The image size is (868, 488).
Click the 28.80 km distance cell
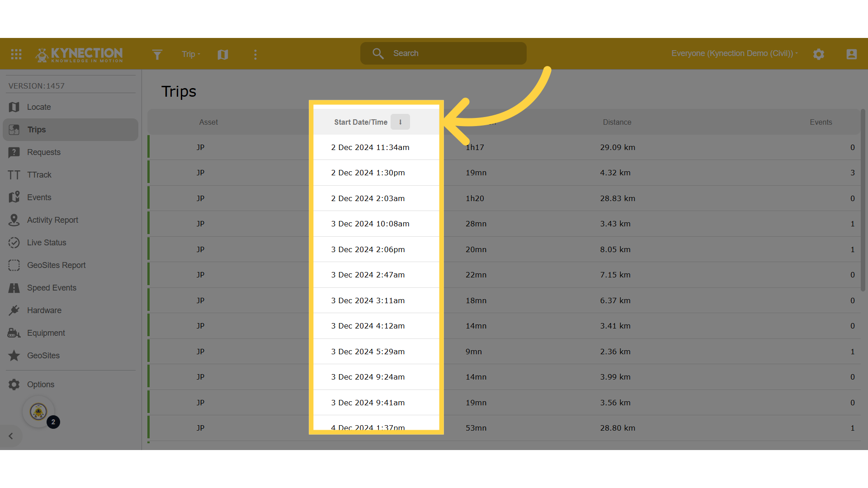click(x=618, y=428)
